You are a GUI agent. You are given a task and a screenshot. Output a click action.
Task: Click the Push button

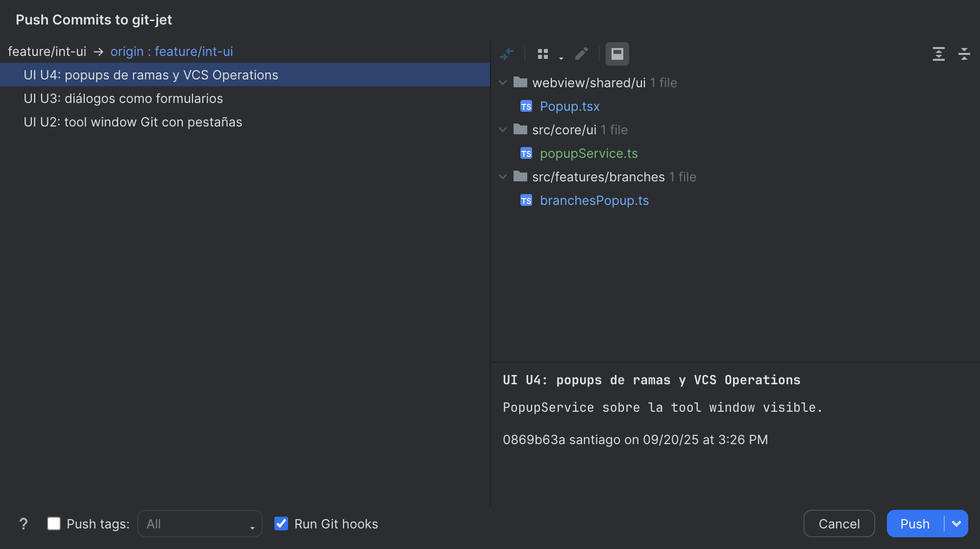pos(915,524)
